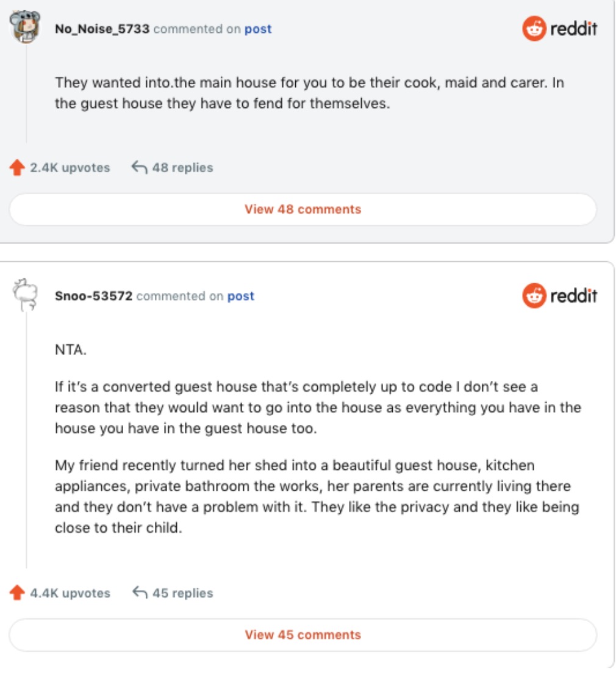Click the reply arrow icon beside 48 replies
This screenshot has height=675, width=616.
click(140, 167)
